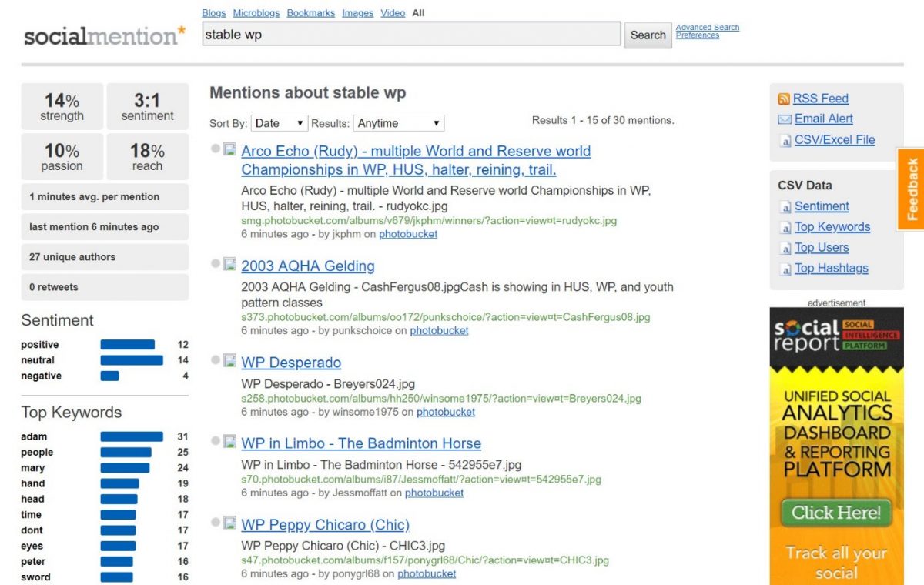Click the 18% reach stat box
The width and height of the screenshot is (924, 585).
pyautogui.click(x=147, y=156)
